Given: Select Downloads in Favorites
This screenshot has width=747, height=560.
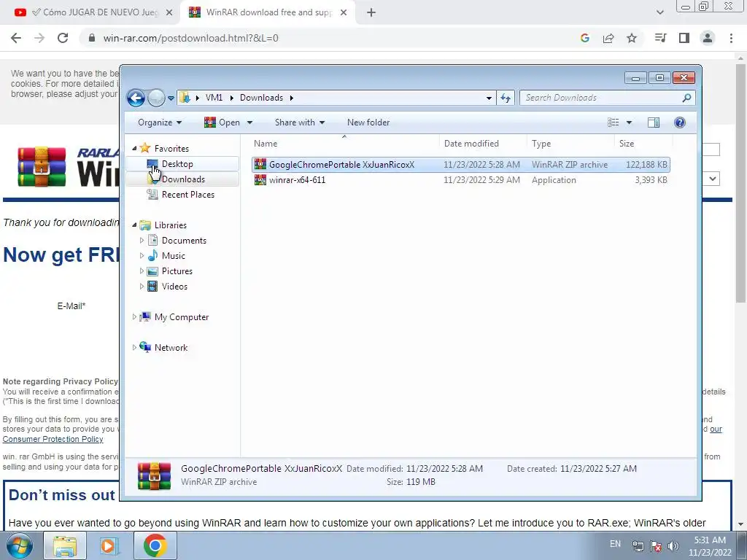Looking at the screenshot, I should 183,179.
